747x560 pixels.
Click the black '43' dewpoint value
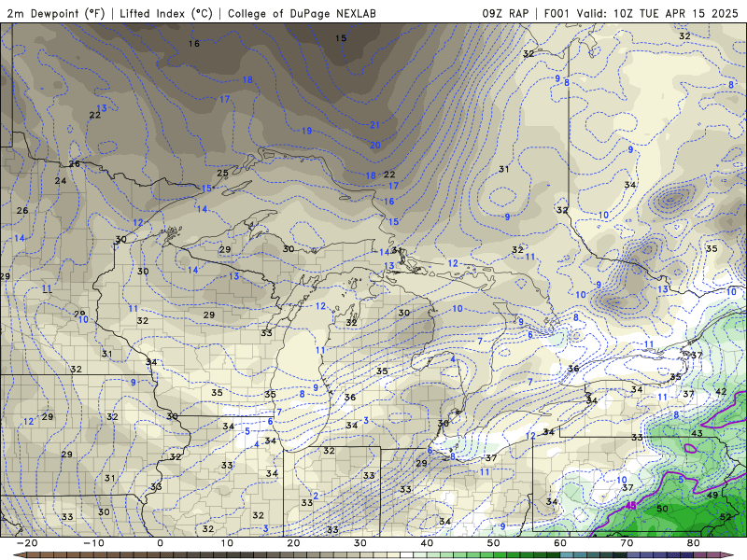[697, 433]
